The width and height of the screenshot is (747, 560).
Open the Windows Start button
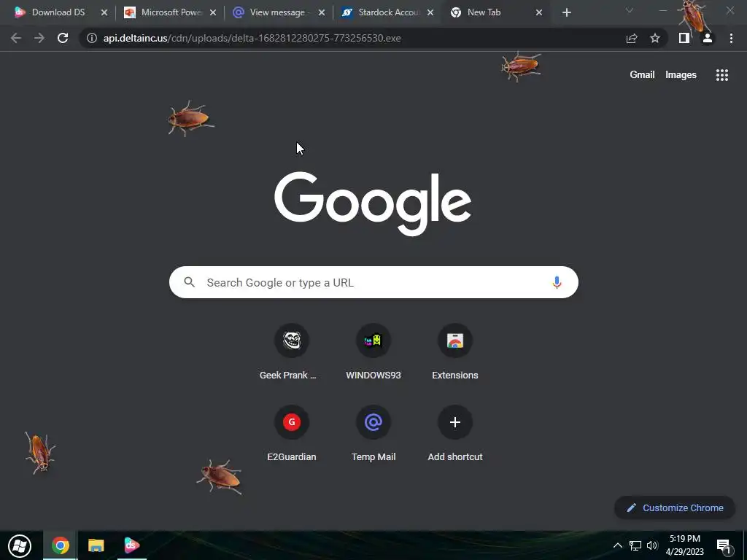click(20, 545)
